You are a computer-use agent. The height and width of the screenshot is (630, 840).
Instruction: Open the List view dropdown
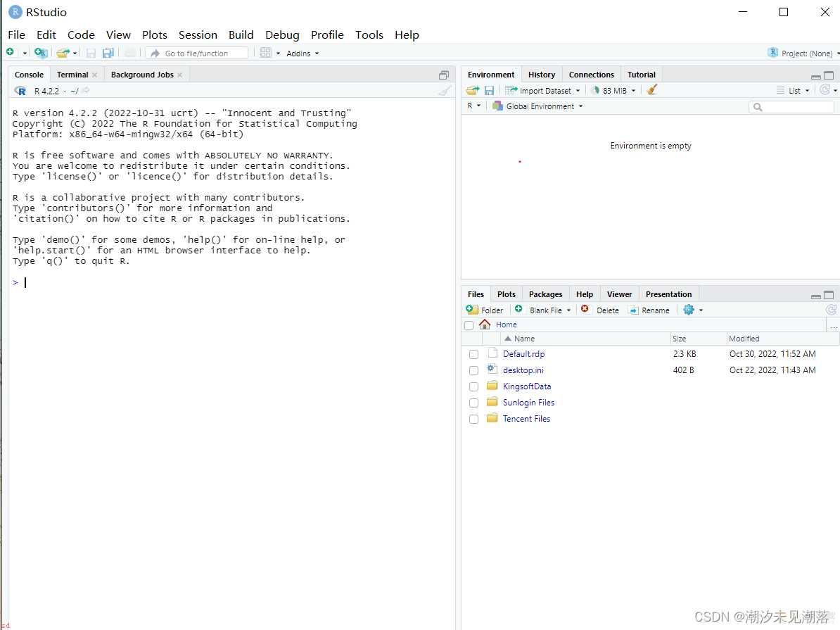click(x=793, y=91)
